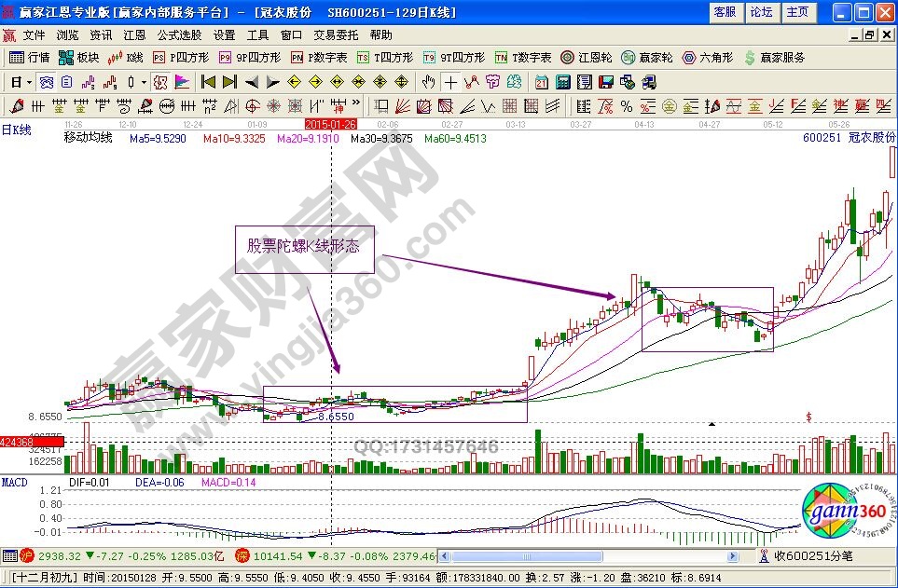Select the percent % drawing tool
Screen dimensions: 898x588
pos(626,105)
